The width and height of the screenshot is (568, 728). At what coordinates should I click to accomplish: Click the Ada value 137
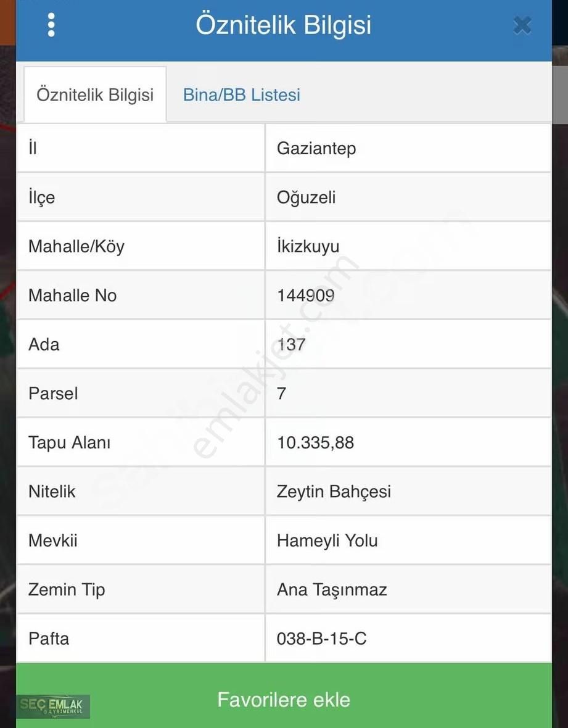point(291,344)
